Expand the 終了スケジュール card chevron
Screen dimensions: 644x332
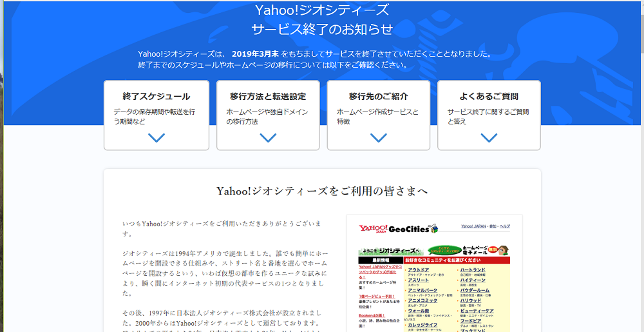tap(156, 138)
